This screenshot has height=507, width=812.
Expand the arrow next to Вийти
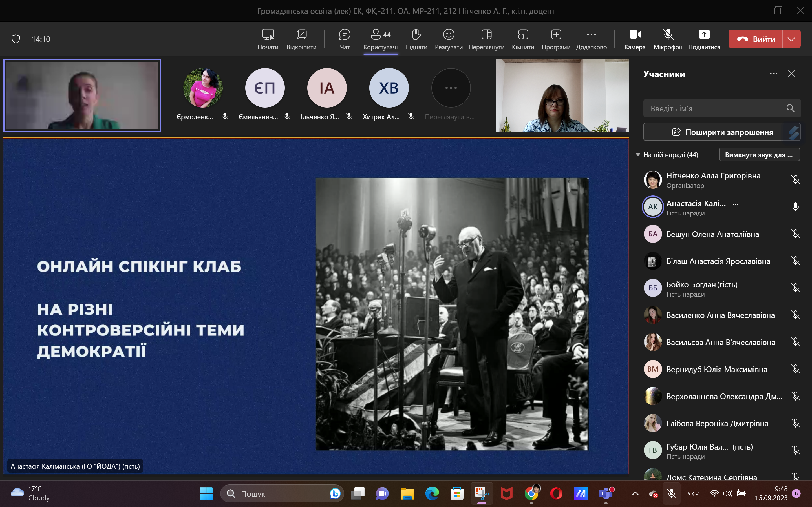tap(791, 39)
